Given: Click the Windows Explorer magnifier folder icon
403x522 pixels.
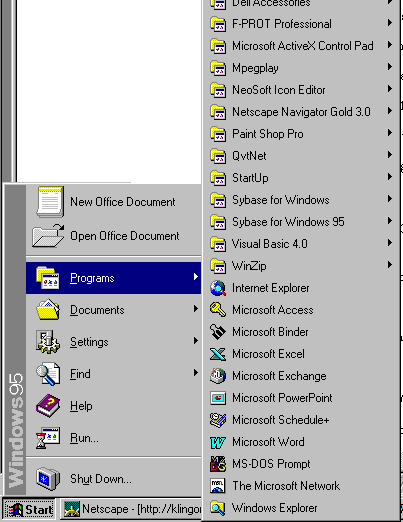Looking at the screenshot, I should 218,508.
